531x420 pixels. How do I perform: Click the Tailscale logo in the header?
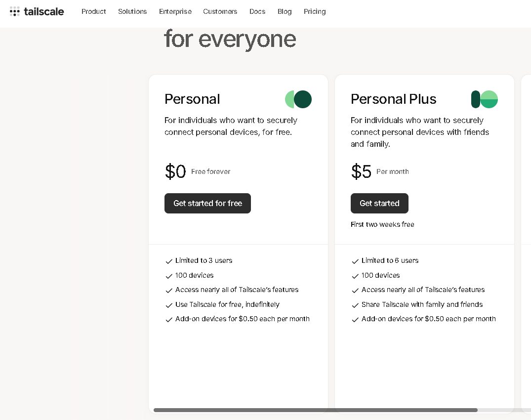[37, 11]
